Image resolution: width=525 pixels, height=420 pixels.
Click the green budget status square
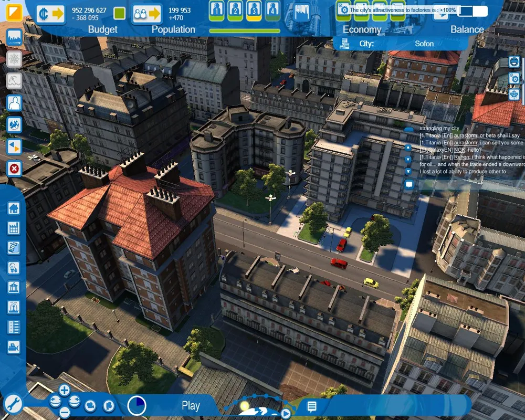(x=120, y=14)
